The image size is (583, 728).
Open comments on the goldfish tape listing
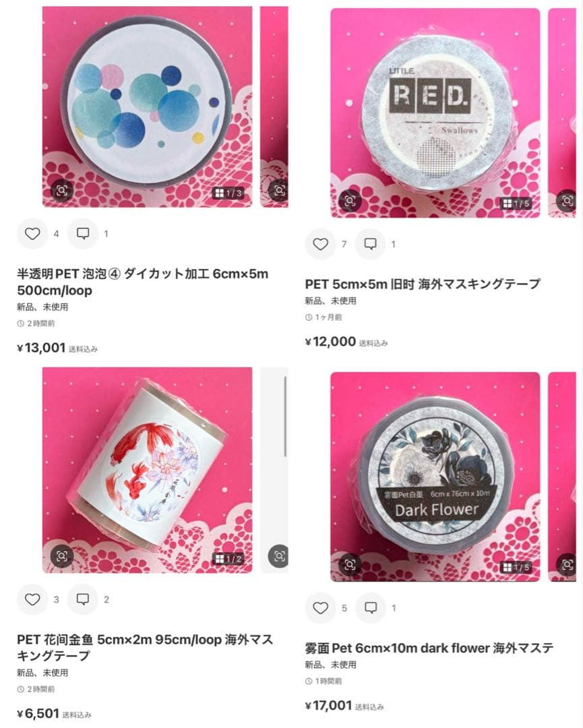[x=83, y=599]
